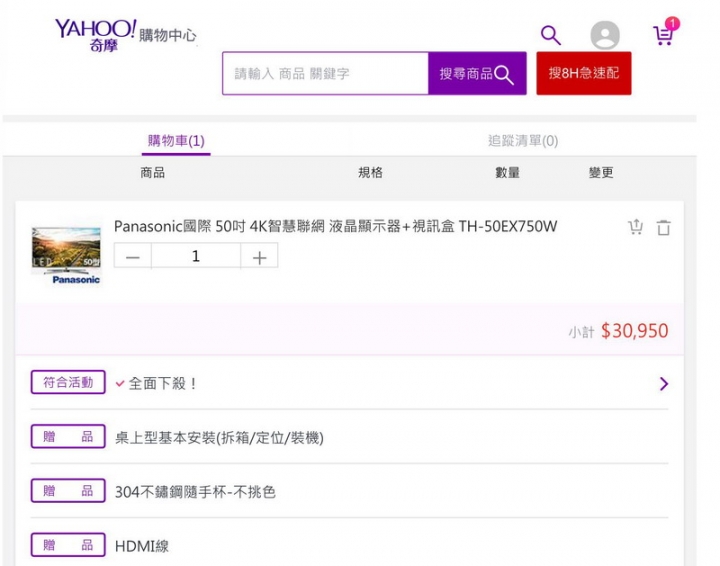720x566 pixels.
Task: Select 304不鏽鋼隨手杯-不挑色 gift text
Action: point(195,492)
